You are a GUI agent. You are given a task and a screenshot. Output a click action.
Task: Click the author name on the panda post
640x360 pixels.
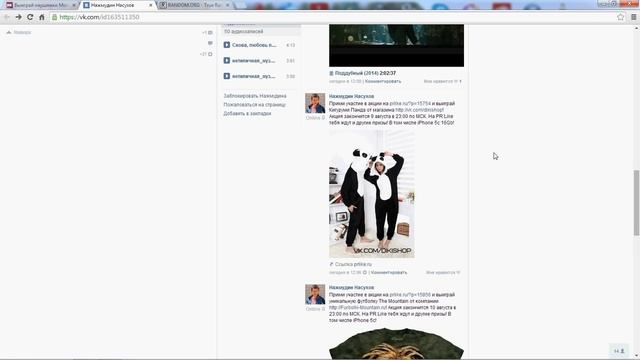(x=351, y=96)
